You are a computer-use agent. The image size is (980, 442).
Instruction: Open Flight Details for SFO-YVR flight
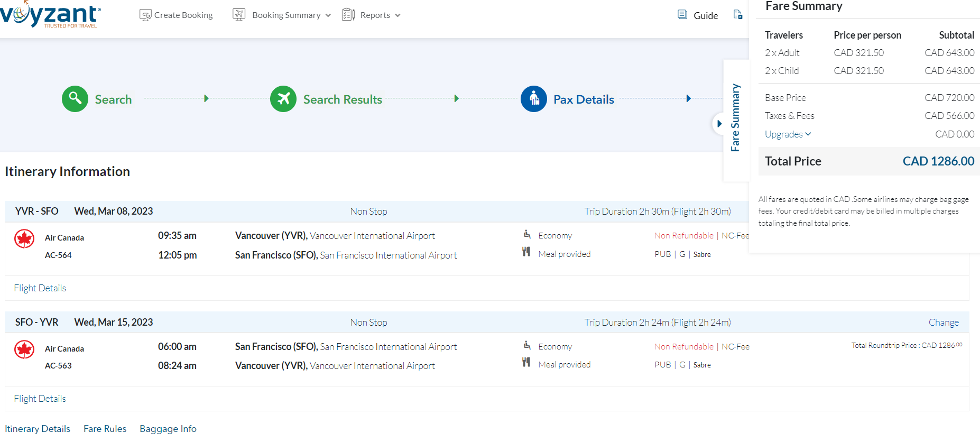(x=40, y=399)
